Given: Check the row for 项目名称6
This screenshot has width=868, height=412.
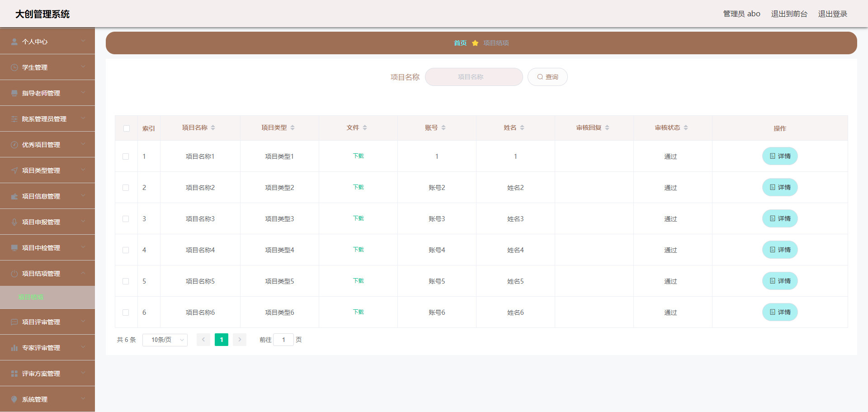Looking at the screenshot, I should (126, 313).
